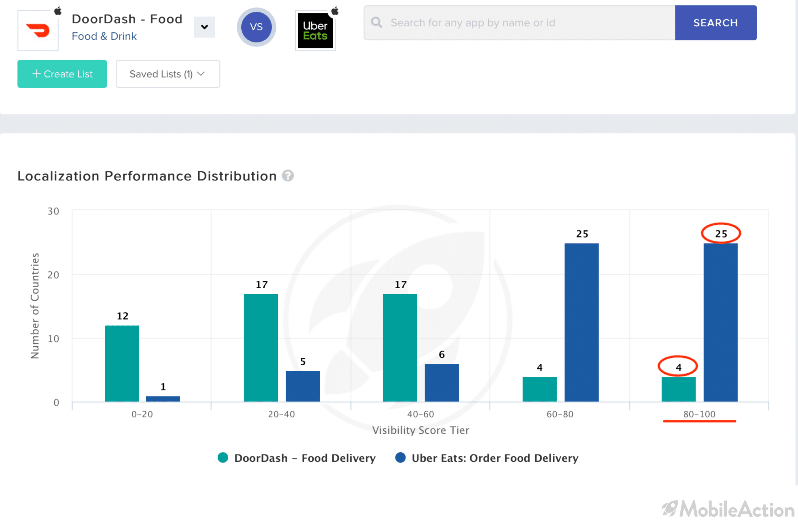798x532 pixels.
Task: Click the DoorDash bar in the 20-40 tier
Action: coord(261,348)
